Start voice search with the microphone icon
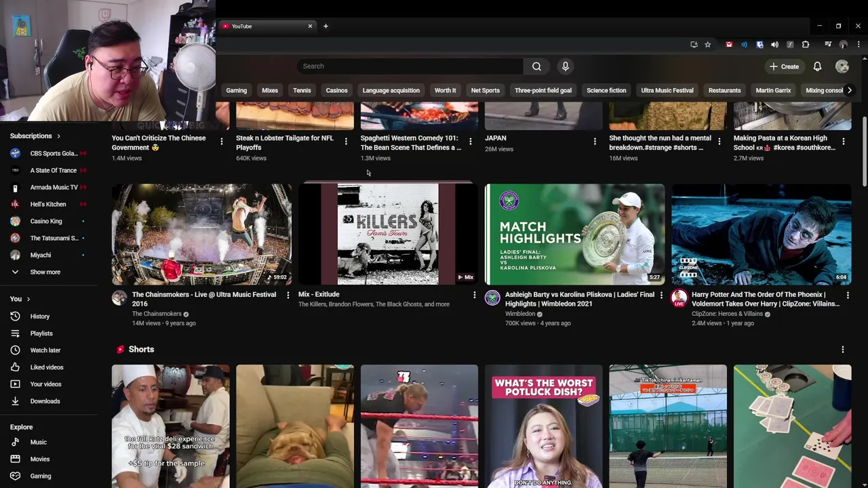Viewport: 868px width, 488px height. point(566,66)
